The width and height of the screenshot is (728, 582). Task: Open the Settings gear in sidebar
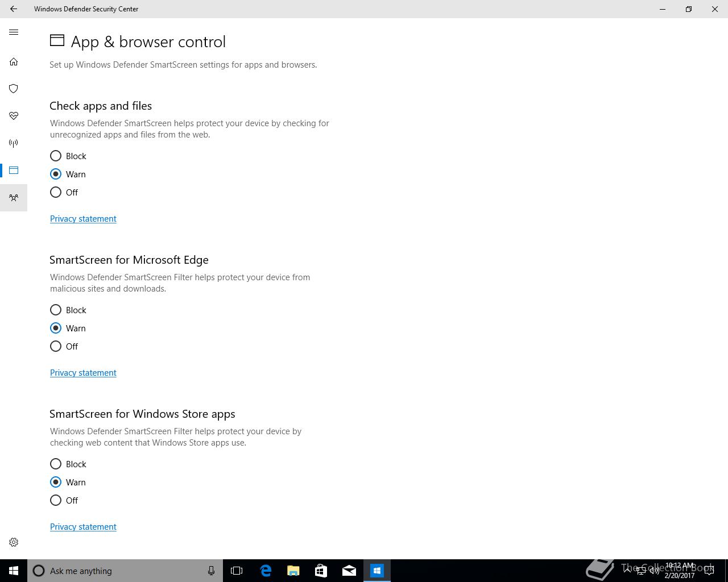[14, 542]
